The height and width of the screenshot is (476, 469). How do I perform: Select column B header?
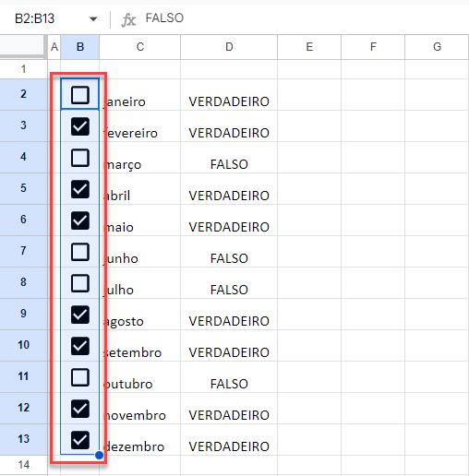point(80,47)
